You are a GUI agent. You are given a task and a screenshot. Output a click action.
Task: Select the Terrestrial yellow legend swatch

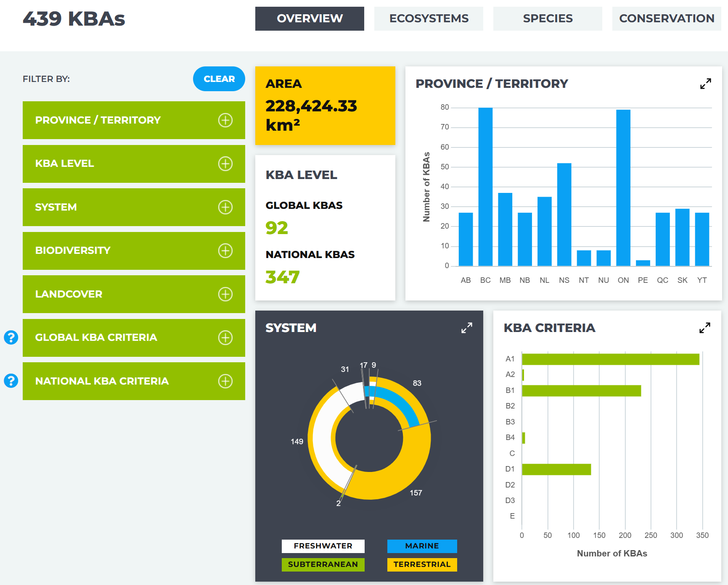tap(422, 564)
